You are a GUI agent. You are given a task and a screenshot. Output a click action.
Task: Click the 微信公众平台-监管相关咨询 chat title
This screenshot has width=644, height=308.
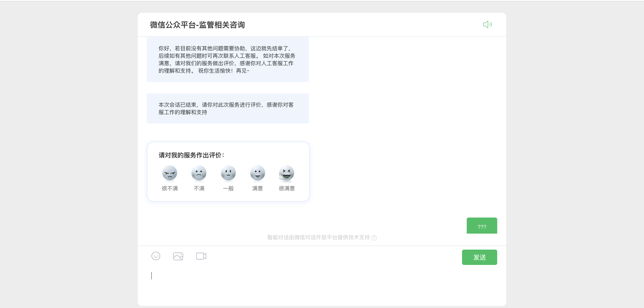click(197, 25)
